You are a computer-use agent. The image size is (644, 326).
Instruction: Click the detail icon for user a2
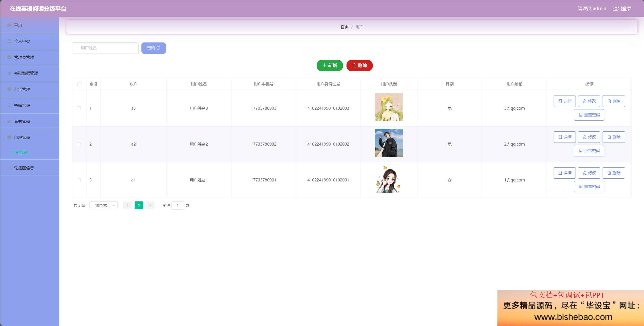coord(560,137)
